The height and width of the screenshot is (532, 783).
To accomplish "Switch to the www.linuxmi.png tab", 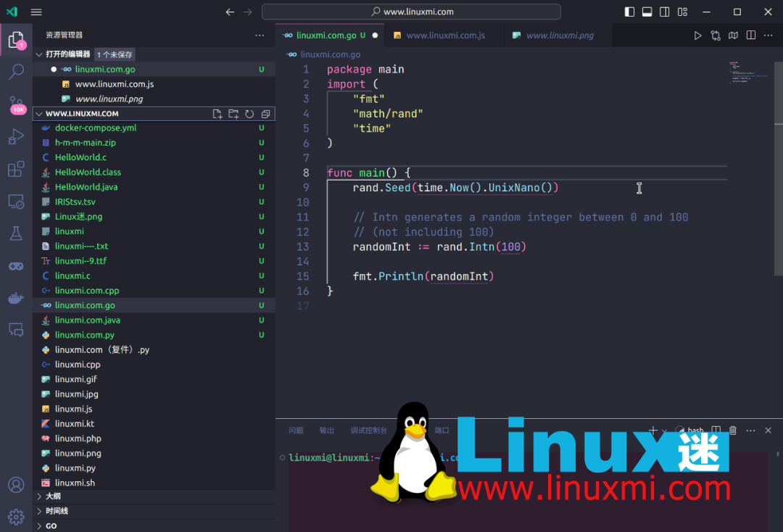I will coord(558,36).
